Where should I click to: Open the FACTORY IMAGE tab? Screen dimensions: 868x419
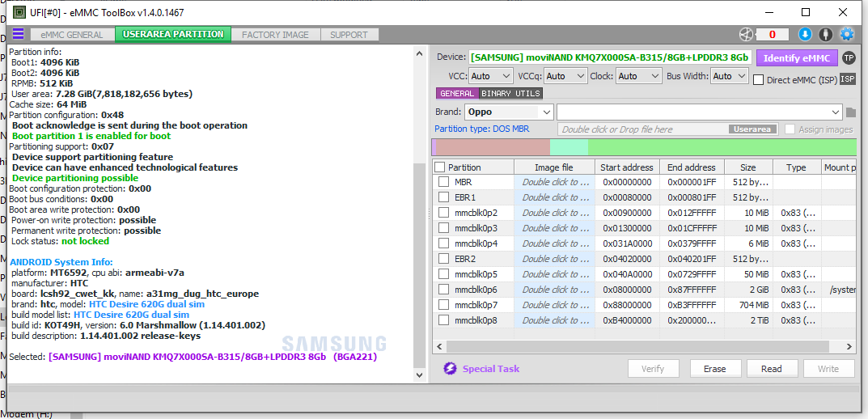click(275, 34)
